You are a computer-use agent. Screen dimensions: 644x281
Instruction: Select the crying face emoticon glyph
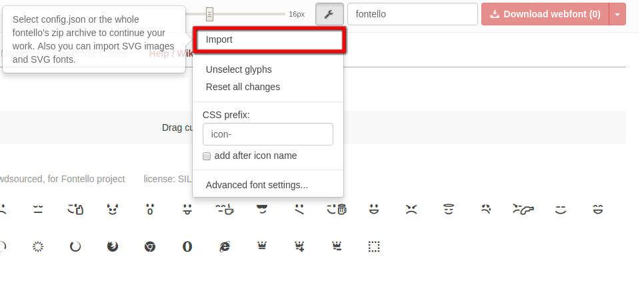pyautogui.click(x=486, y=210)
